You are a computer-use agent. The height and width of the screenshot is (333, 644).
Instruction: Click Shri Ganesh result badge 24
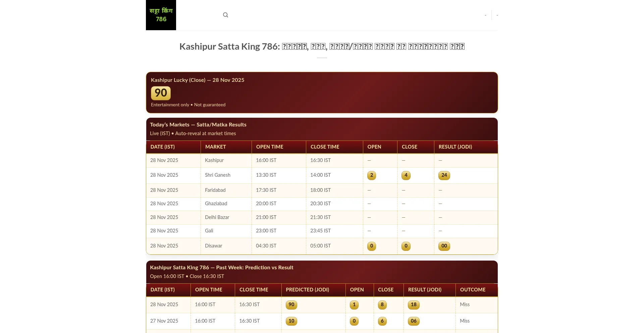pyautogui.click(x=444, y=175)
